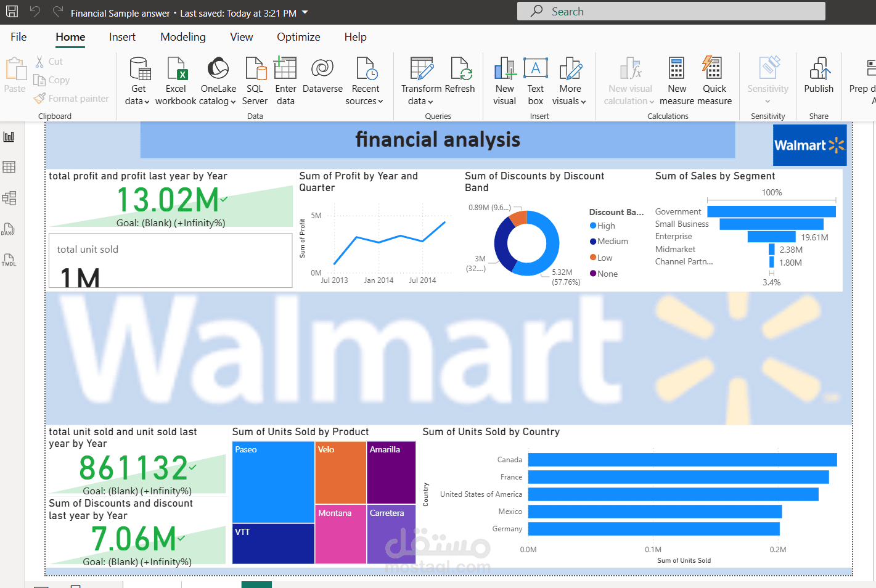This screenshot has height=588, width=876.
Task: Click the Amarilla treemap tile
Action: [391, 473]
